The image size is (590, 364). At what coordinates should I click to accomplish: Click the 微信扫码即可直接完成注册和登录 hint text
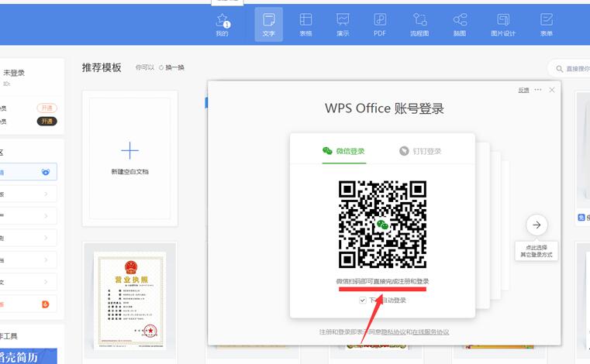click(382, 281)
